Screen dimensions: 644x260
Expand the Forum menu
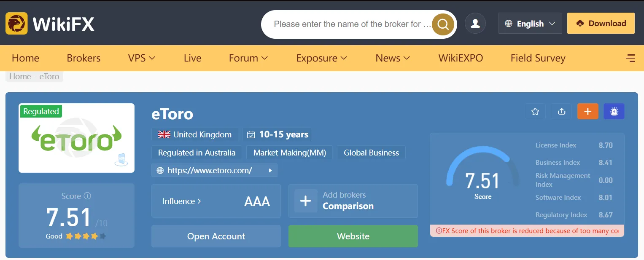click(248, 58)
